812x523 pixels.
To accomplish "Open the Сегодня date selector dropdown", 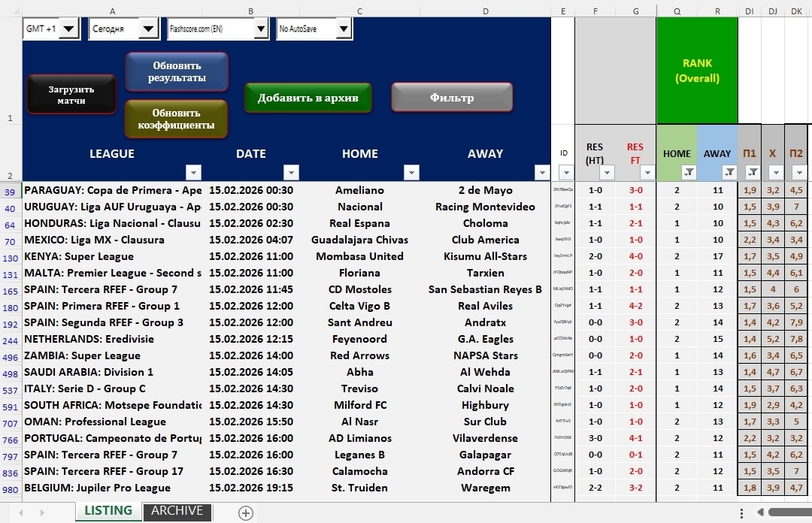I will point(150,29).
